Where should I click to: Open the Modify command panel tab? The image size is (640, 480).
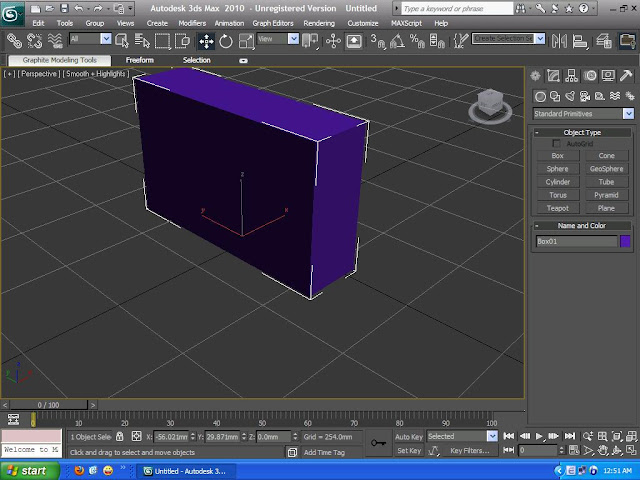click(x=553, y=76)
